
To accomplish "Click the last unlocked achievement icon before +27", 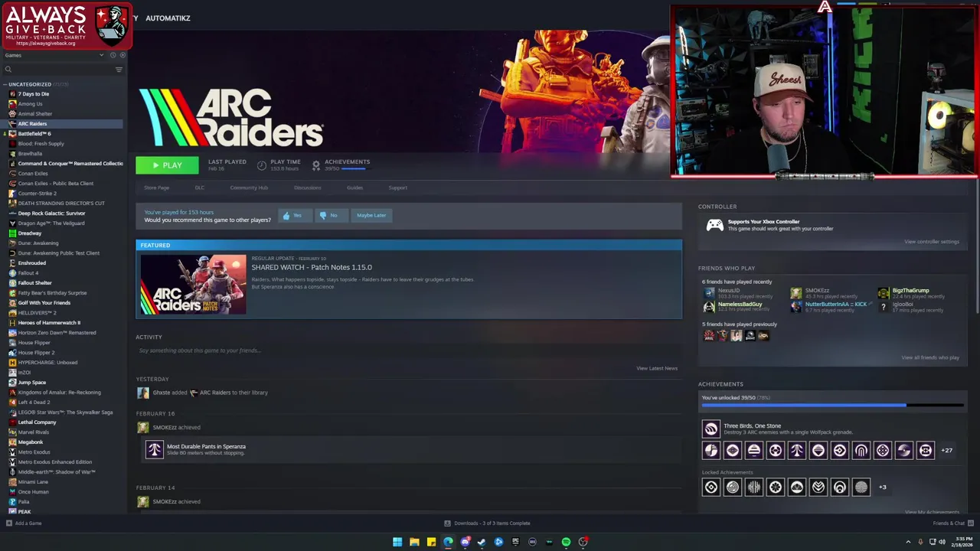I will (x=926, y=451).
